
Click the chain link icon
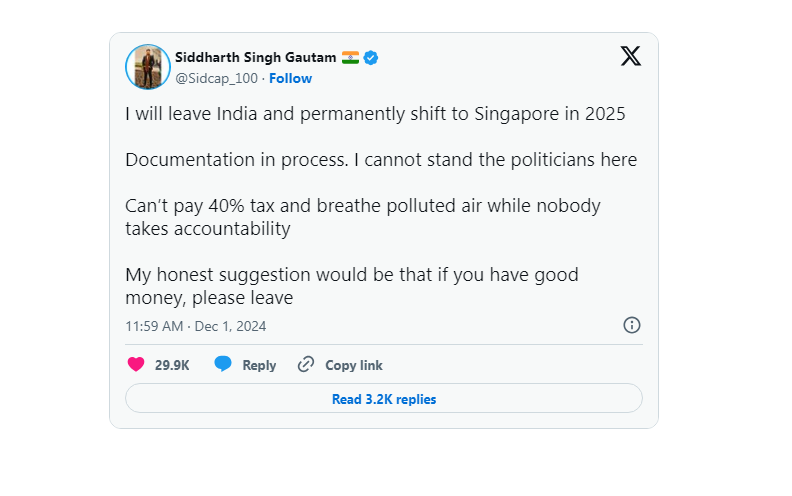(x=306, y=364)
